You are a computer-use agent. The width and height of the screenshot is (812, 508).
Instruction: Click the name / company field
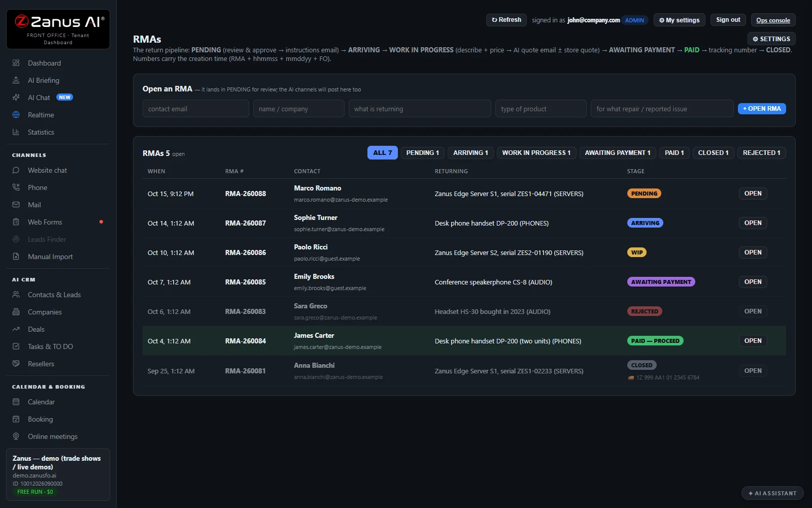click(x=299, y=109)
